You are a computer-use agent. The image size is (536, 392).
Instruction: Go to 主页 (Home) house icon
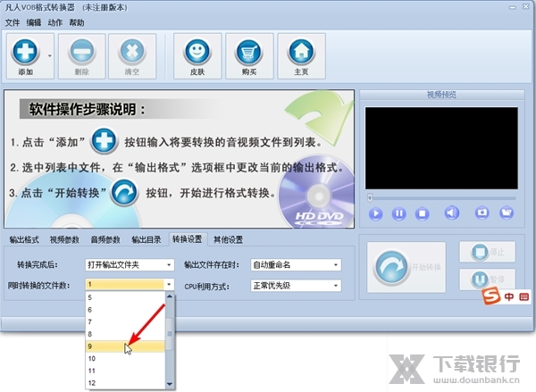pyautogui.click(x=301, y=52)
